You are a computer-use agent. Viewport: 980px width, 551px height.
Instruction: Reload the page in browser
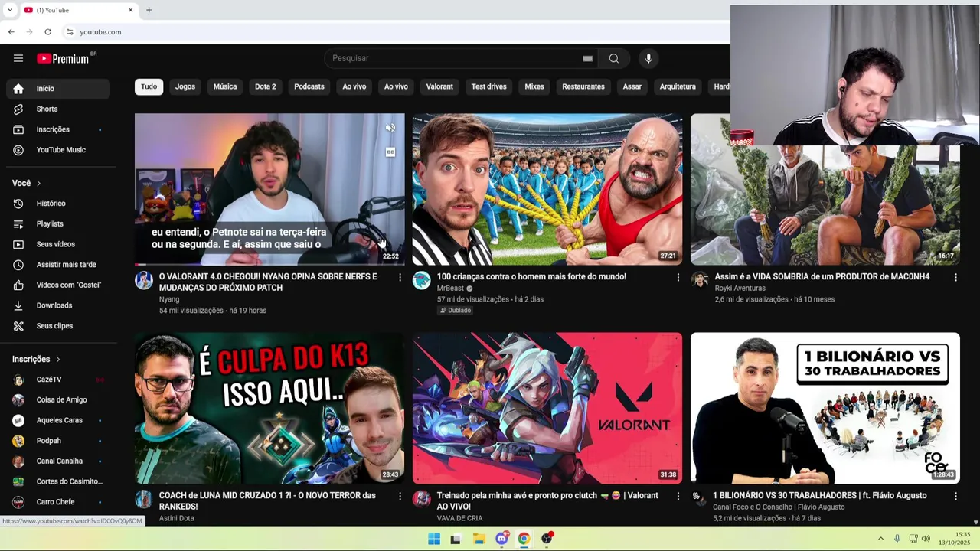(x=47, y=32)
